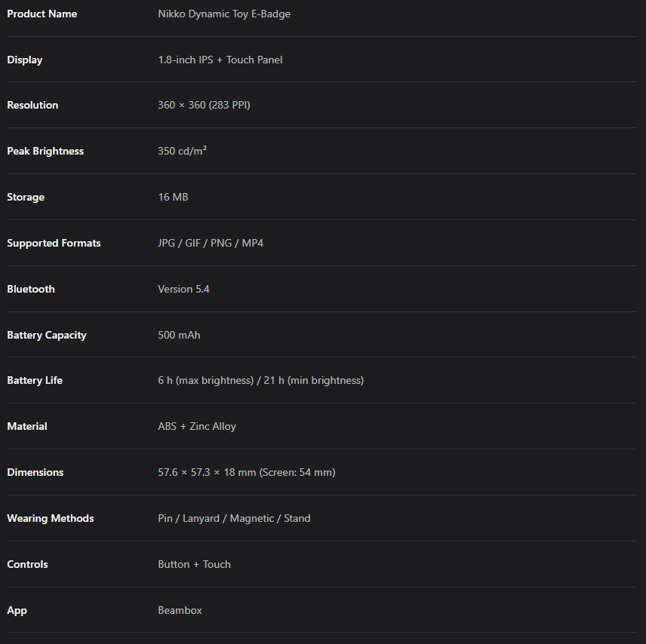Click the Supported Formats label

(x=54, y=243)
